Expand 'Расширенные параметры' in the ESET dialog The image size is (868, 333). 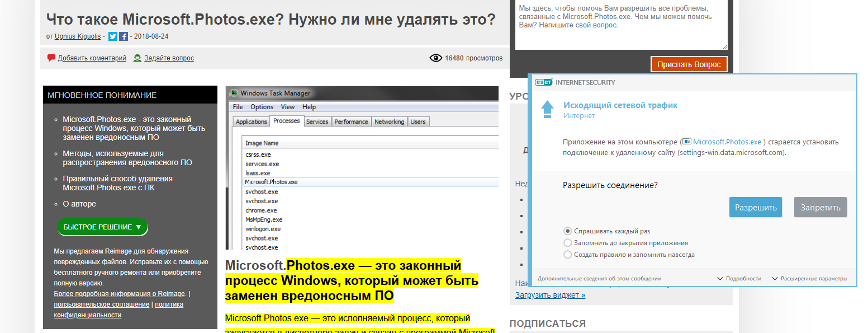click(x=810, y=279)
